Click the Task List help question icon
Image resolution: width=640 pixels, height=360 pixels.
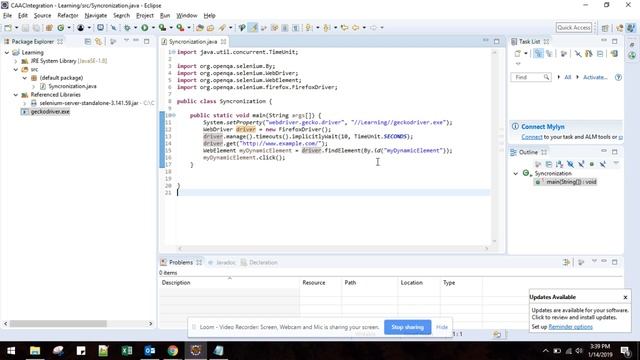tap(618, 77)
